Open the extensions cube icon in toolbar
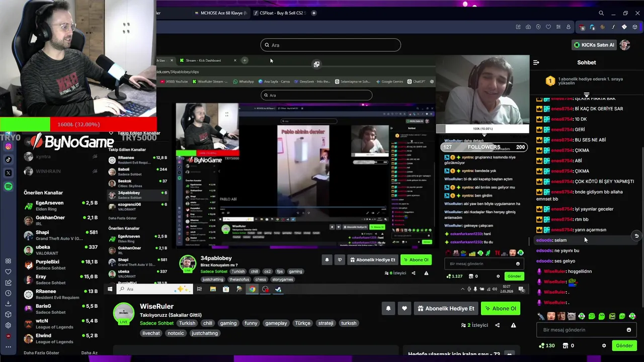Viewport: 644px width, 362px height. point(635,27)
